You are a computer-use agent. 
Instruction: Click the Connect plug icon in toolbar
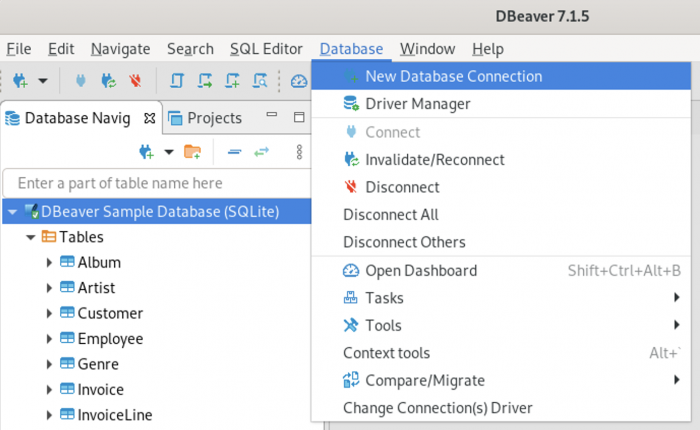pyautogui.click(x=81, y=81)
